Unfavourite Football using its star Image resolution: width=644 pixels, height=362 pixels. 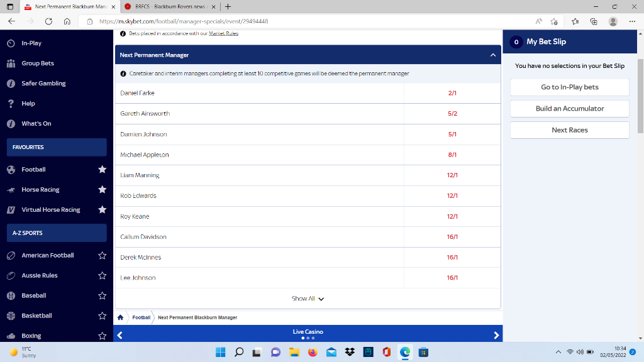coord(103,170)
